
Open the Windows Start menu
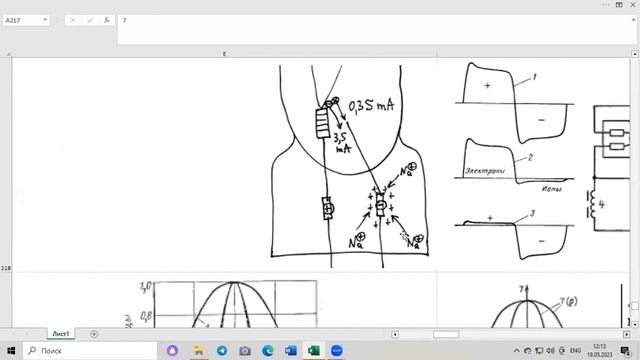pos(11,351)
